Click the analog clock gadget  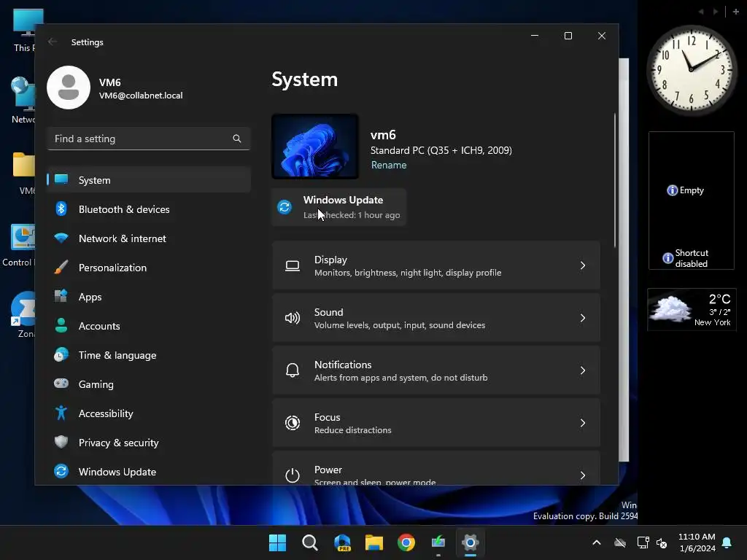click(x=692, y=70)
